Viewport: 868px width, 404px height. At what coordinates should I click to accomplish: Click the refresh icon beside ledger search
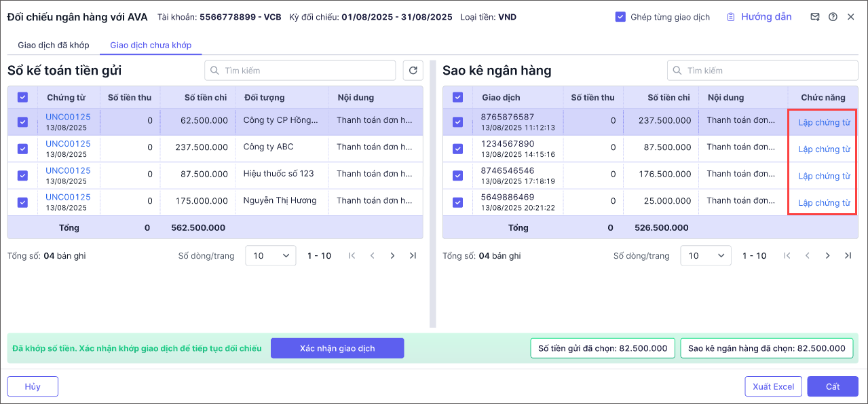pyautogui.click(x=413, y=70)
